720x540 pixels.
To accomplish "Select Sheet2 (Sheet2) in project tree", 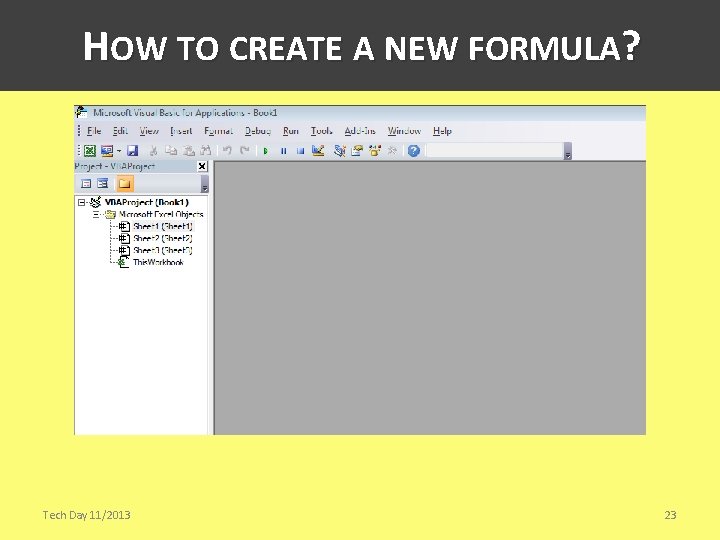I will click(163, 238).
